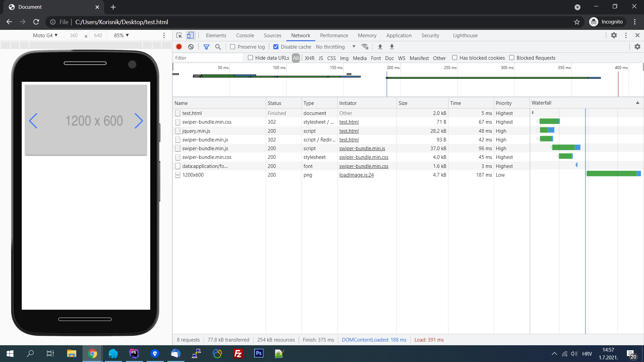Screen dimensions: 644x362
Task: Disable the Disable cache checkbox
Action: [276, 47]
